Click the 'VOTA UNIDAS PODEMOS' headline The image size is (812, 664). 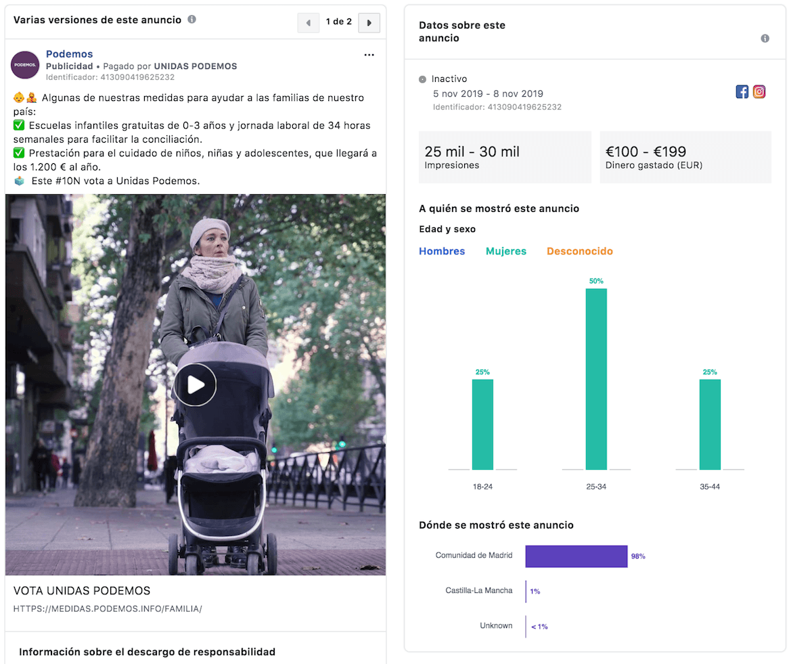point(82,591)
